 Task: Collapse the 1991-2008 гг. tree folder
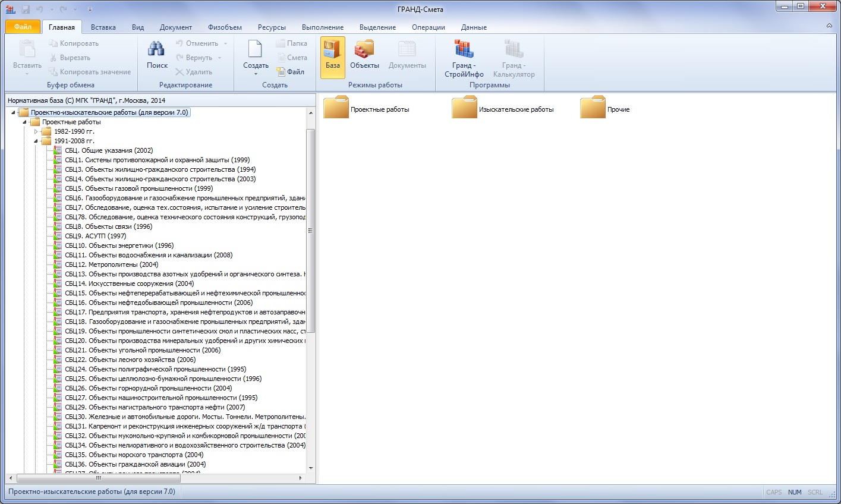point(36,141)
